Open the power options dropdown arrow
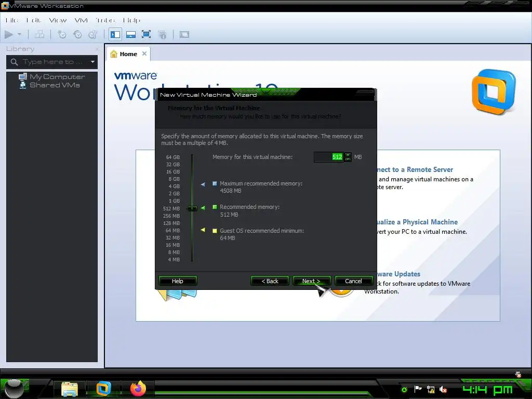This screenshot has height=399, width=532. (19, 34)
